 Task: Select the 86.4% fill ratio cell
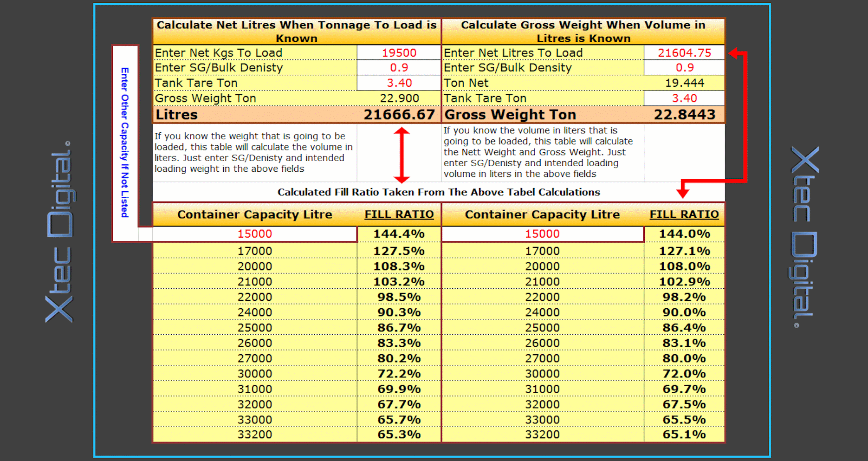685,328
